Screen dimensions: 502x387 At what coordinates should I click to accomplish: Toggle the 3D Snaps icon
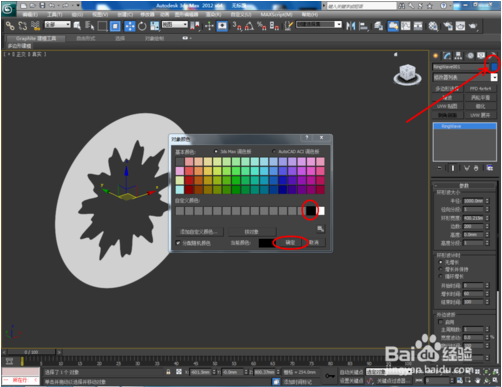click(x=237, y=26)
